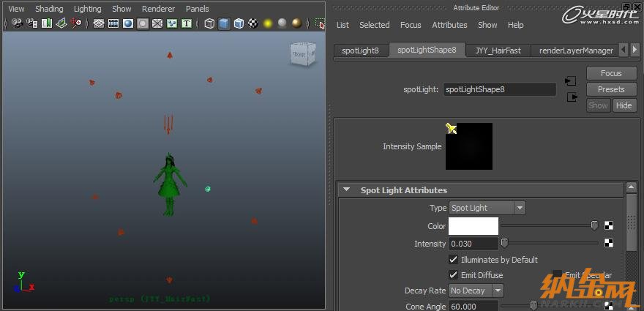Open the Shading menu
The width and height of the screenshot is (644, 311).
point(49,9)
